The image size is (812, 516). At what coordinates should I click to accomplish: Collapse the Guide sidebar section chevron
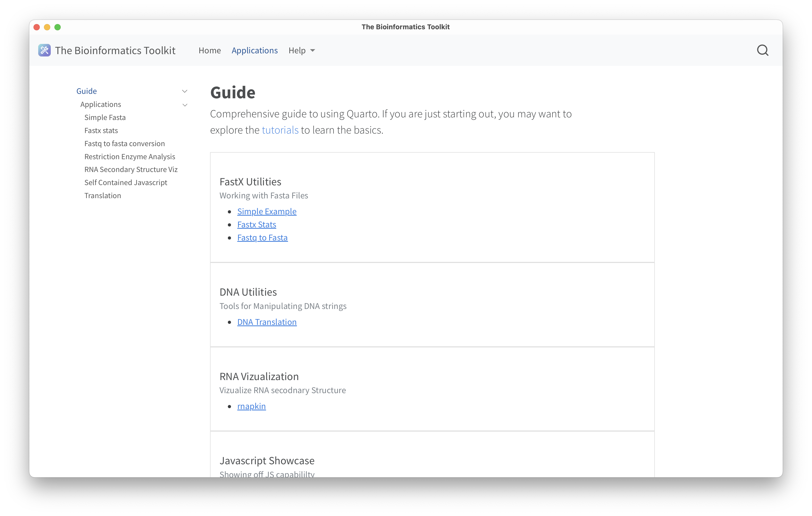184,91
